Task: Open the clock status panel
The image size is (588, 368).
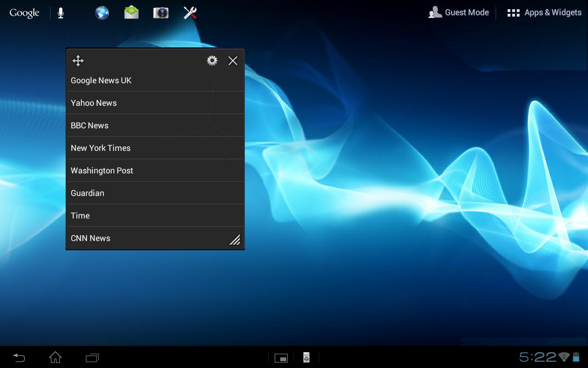Action: tap(537, 357)
